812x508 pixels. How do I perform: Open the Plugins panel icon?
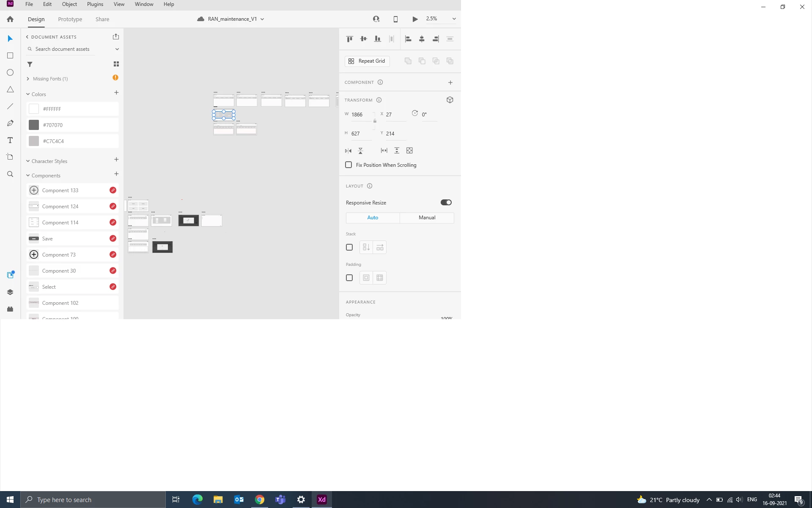pyautogui.click(x=10, y=309)
